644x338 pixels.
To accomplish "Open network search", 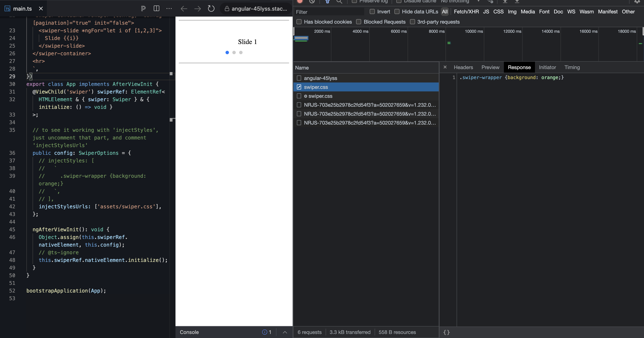I will [339, 2].
